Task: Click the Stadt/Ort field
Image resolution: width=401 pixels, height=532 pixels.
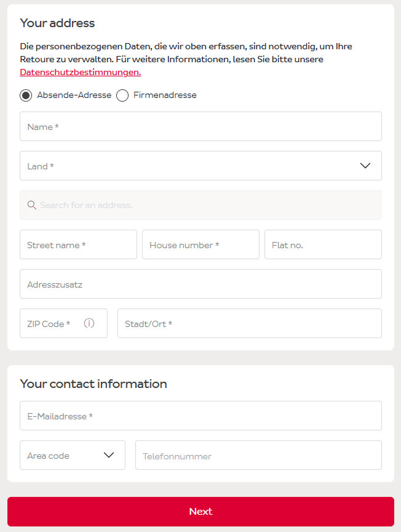Action: point(249,323)
